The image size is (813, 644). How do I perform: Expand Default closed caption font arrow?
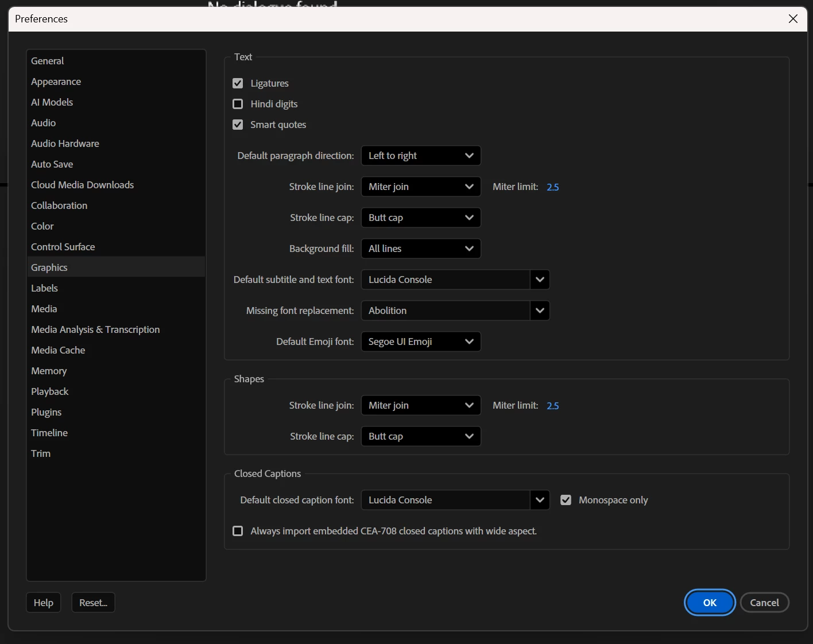(540, 500)
